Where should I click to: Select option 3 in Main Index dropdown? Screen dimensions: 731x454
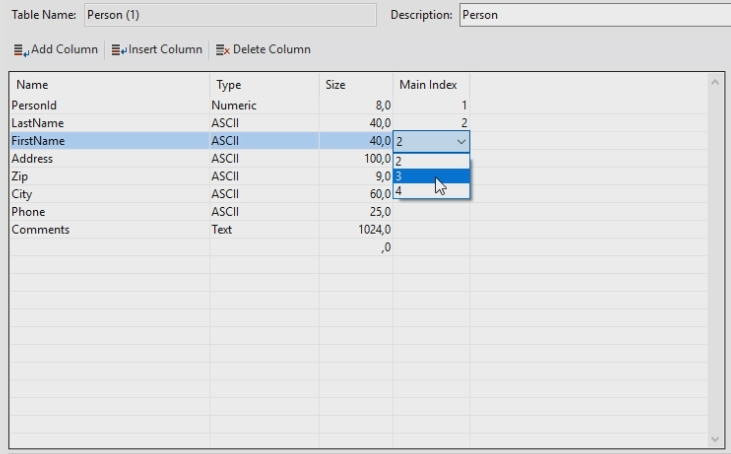pyautogui.click(x=430, y=176)
